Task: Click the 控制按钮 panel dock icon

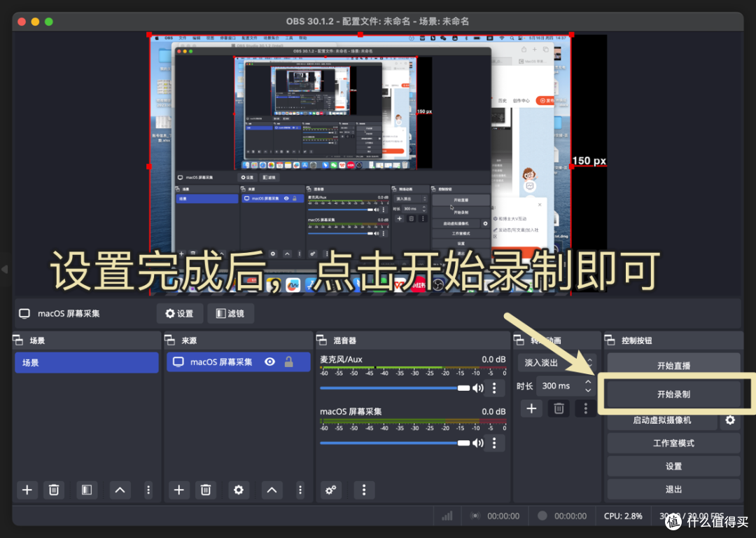Action: click(610, 340)
